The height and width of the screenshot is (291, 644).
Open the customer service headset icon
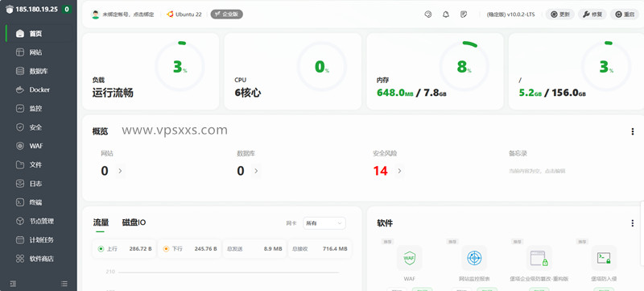click(x=428, y=15)
